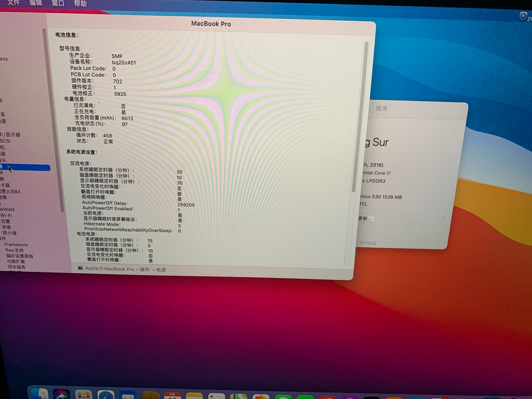Click the 电池信息 heading
Image resolution: width=532 pixels, height=399 pixels.
pyautogui.click(x=66, y=35)
